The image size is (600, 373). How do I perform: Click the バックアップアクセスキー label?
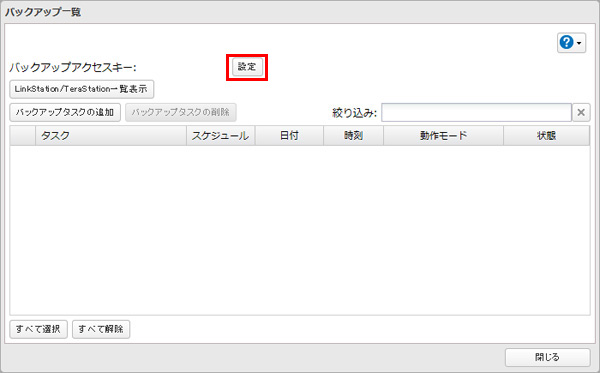click(73, 68)
